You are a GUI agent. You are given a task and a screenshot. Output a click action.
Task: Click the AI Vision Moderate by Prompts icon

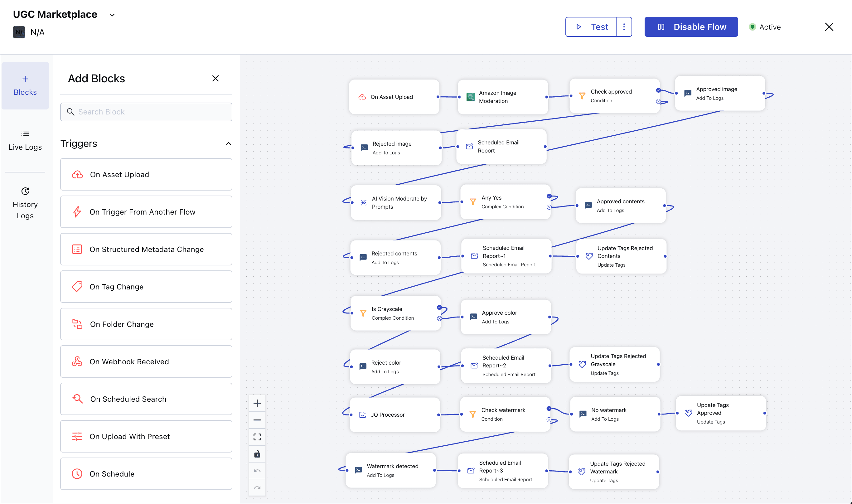[363, 203]
